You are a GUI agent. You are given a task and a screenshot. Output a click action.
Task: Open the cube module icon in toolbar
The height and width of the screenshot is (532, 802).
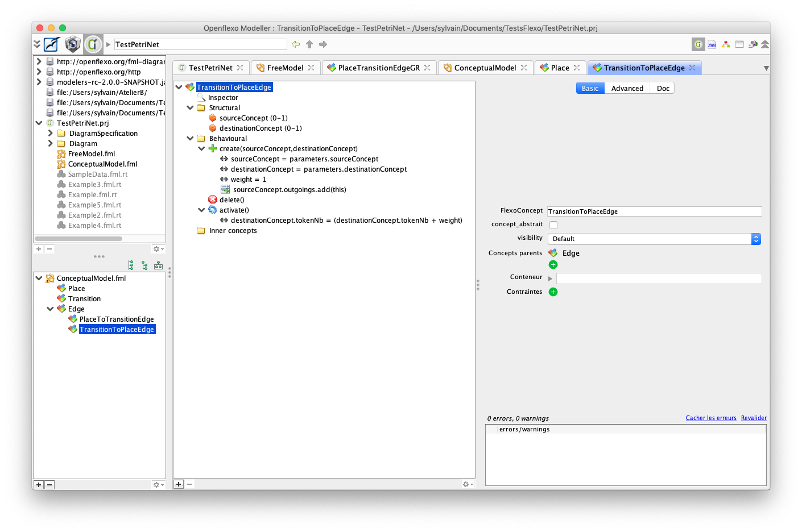(72, 44)
